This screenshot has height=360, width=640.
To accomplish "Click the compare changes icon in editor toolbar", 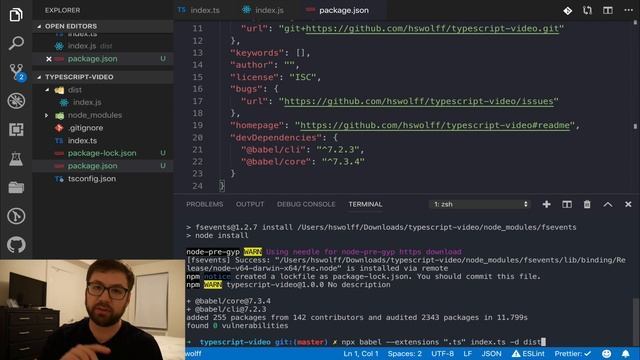I will click(x=587, y=11).
